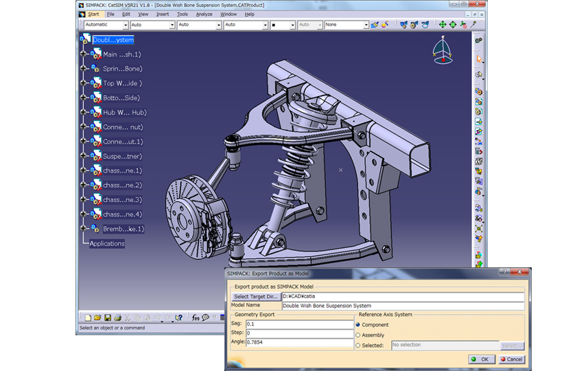Viewport: 588px width, 371px height.
Task: Expand the Sprin...Bone) tree node
Action: pyautogui.click(x=83, y=68)
